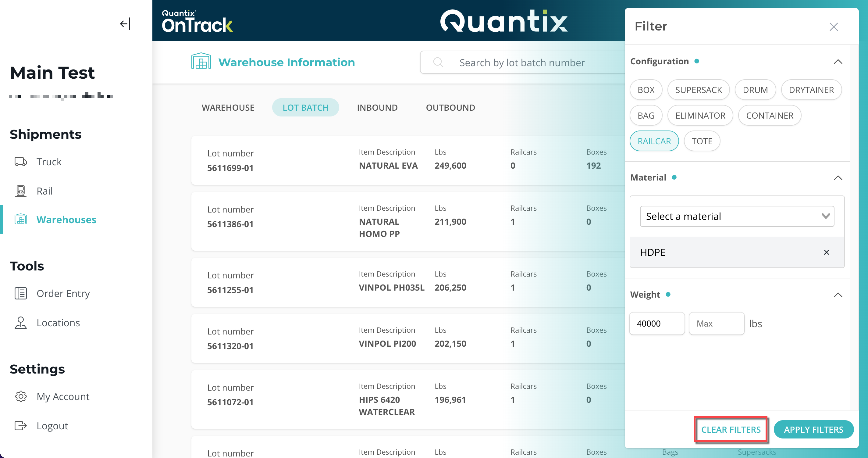Click the Logout icon

(20, 426)
